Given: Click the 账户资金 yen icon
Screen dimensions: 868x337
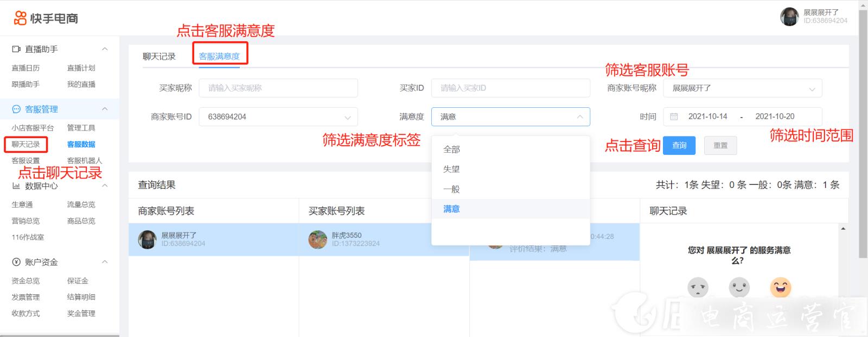Looking at the screenshot, I should tap(16, 262).
